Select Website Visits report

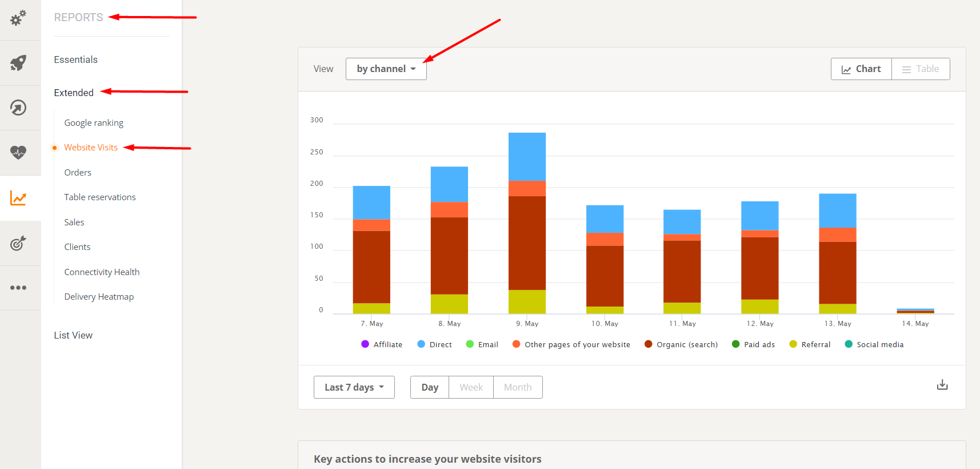tap(91, 148)
